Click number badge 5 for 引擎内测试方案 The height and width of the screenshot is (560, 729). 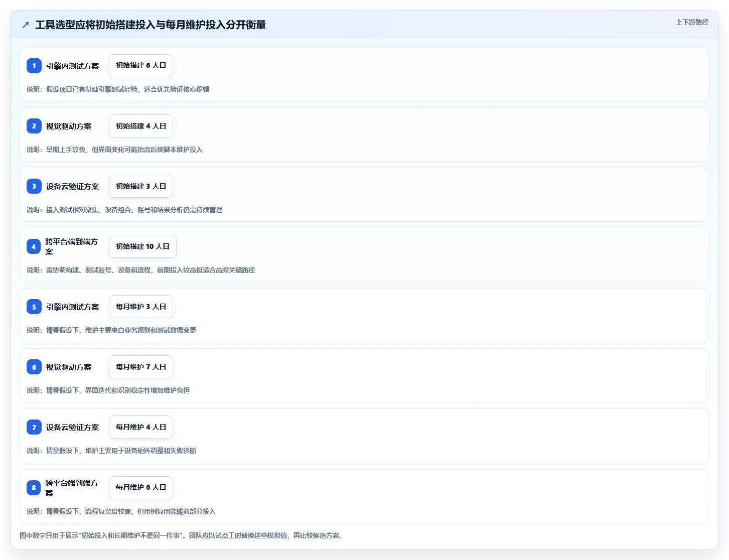(34, 307)
